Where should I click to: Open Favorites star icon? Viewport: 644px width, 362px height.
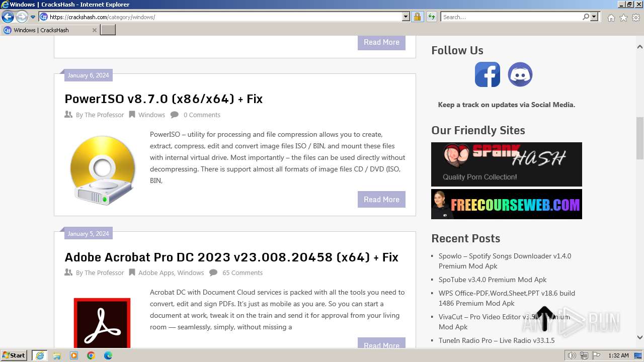[623, 18]
